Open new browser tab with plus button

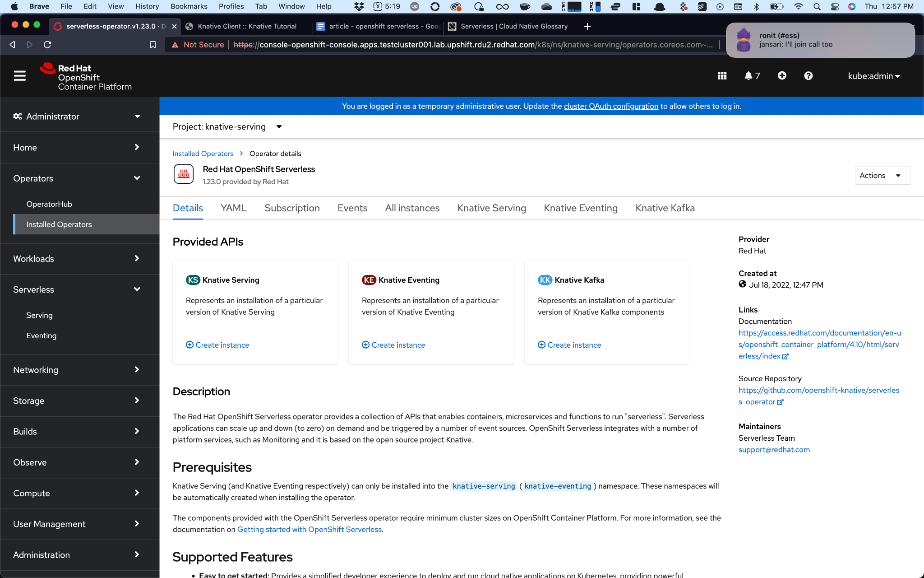pos(587,27)
